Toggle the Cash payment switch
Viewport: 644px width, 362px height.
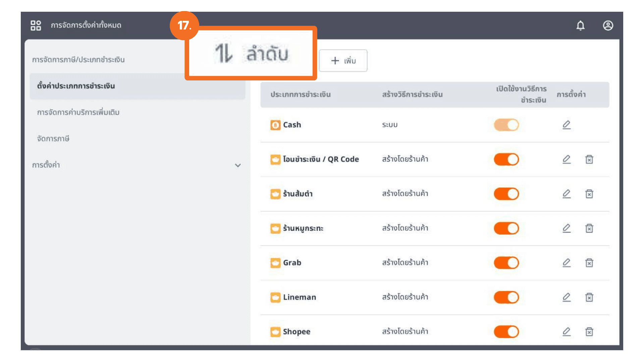click(x=506, y=125)
